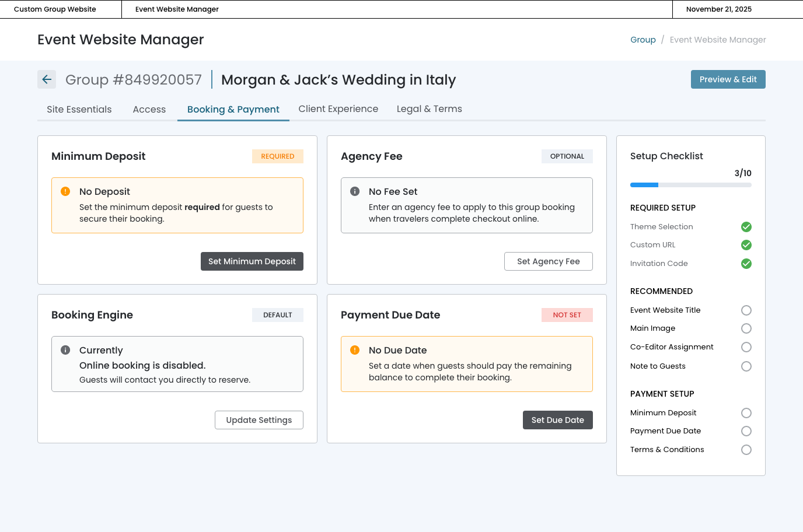Toggle the Main Image checklist circle

click(x=746, y=328)
